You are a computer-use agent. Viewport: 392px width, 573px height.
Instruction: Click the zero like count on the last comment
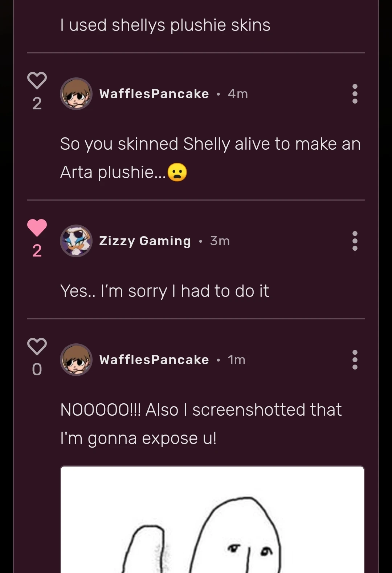coord(37,370)
